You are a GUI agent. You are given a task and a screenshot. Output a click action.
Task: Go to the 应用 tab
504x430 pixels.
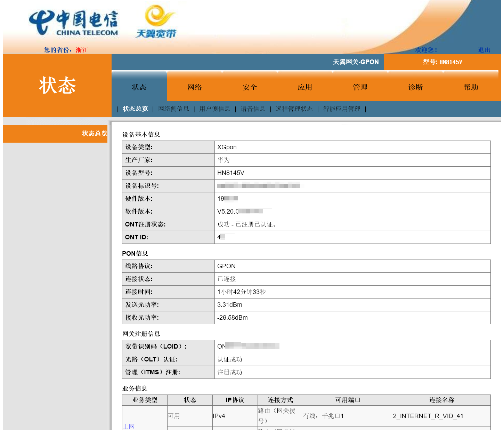(305, 87)
